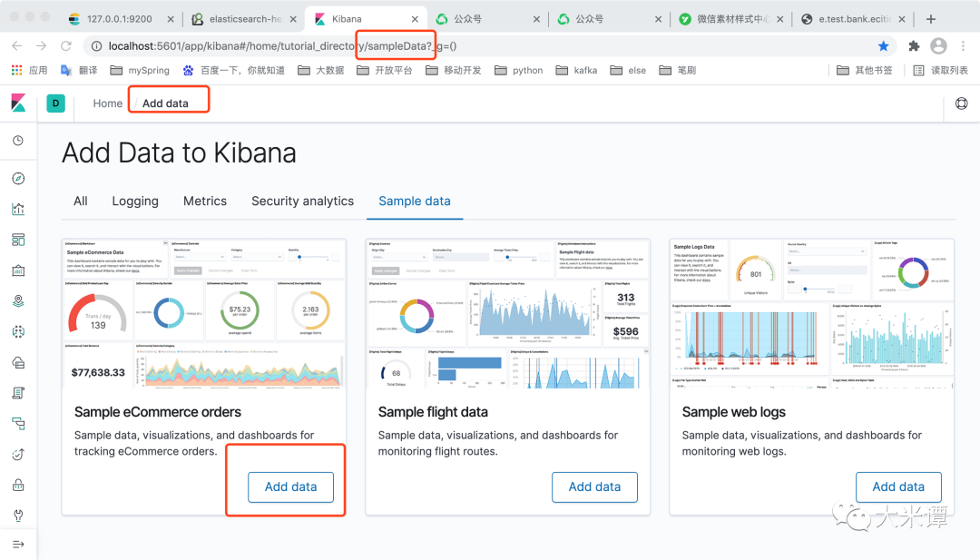Open 其他书签 bookmark folder
The image size is (980, 560).
tap(865, 70)
